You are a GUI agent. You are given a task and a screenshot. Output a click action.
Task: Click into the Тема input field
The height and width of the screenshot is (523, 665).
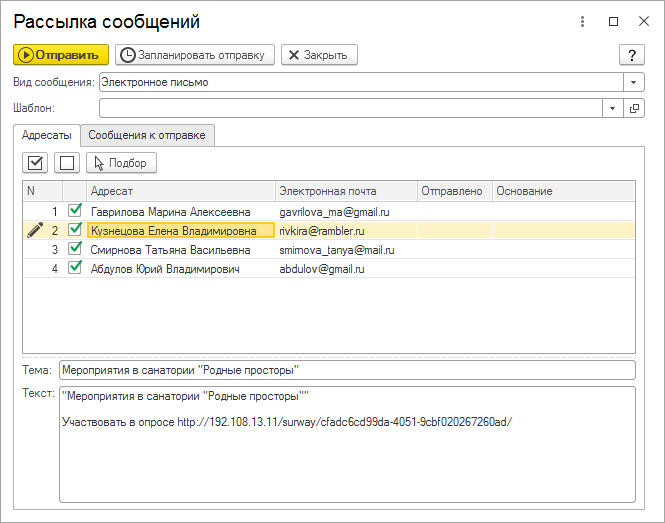pyautogui.click(x=346, y=370)
